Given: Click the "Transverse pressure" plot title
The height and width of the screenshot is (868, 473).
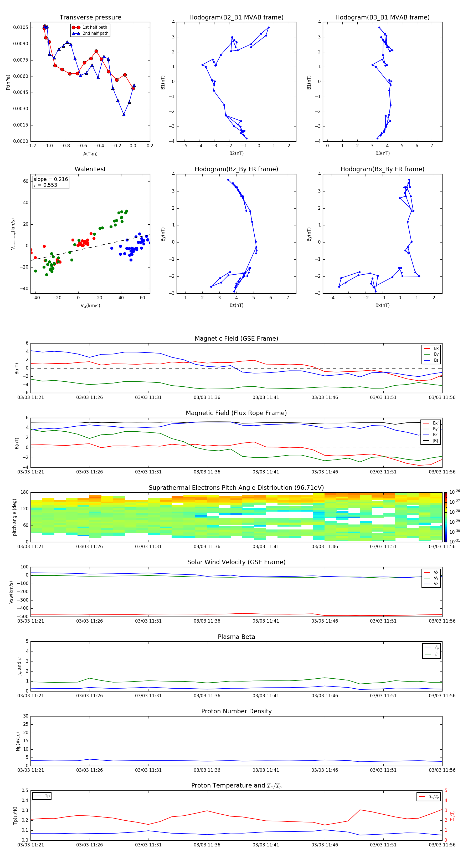Looking at the screenshot, I should click(90, 18).
